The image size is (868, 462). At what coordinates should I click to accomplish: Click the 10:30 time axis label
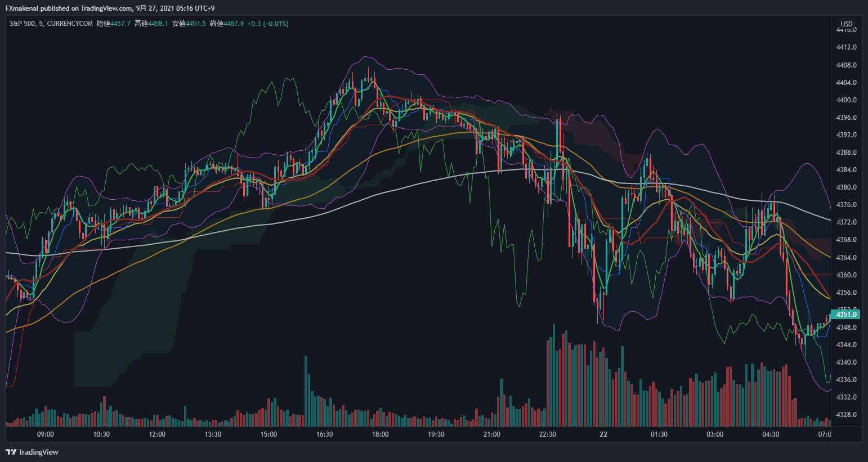101,434
